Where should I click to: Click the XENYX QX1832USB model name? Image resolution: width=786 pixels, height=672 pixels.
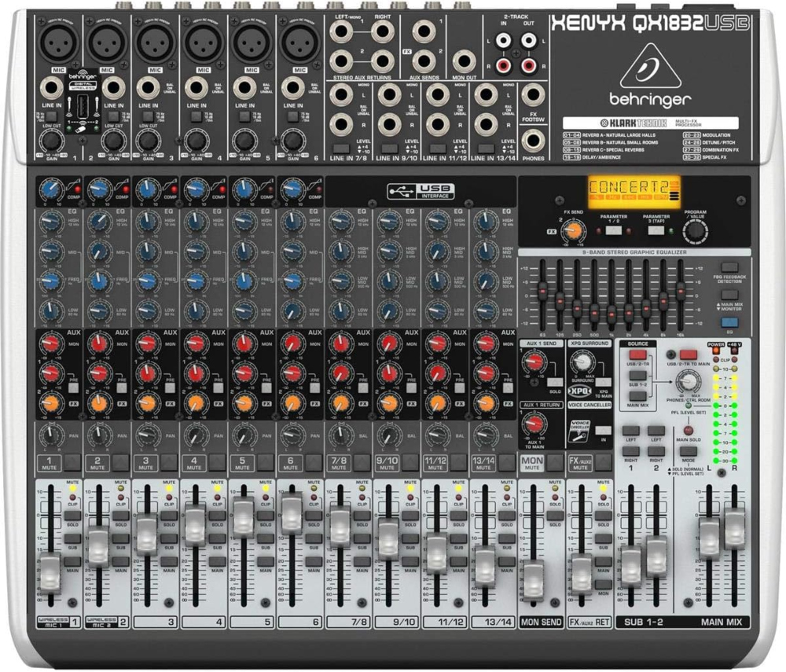[x=650, y=23]
